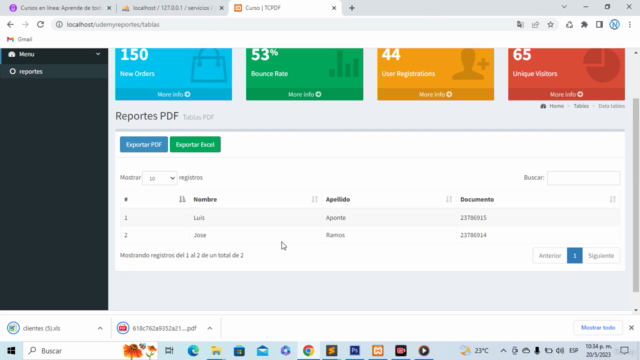The width and height of the screenshot is (640, 360).
Task: Click More info on Bounce Rate card
Action: pos(304,94)
